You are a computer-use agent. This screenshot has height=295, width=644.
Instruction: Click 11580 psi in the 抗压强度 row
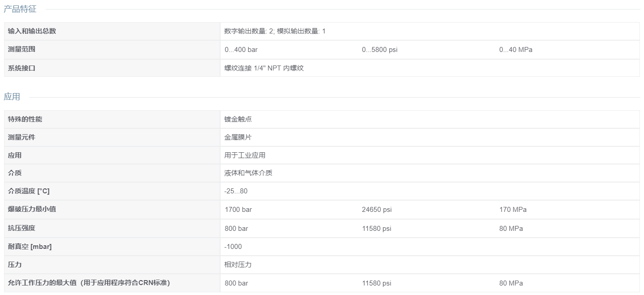(x=376, y=229)
